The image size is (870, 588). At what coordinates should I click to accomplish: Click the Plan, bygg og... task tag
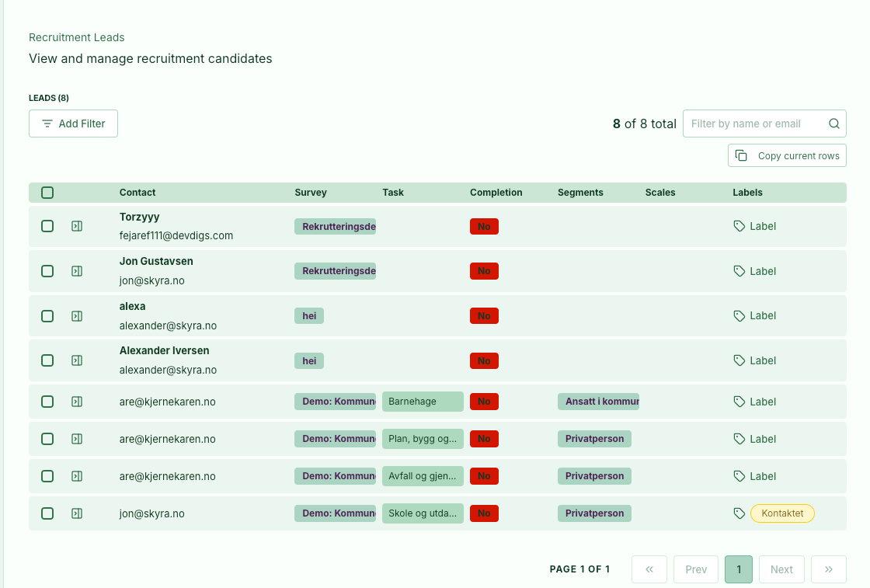pyautogui.click(x=423, y=439)
